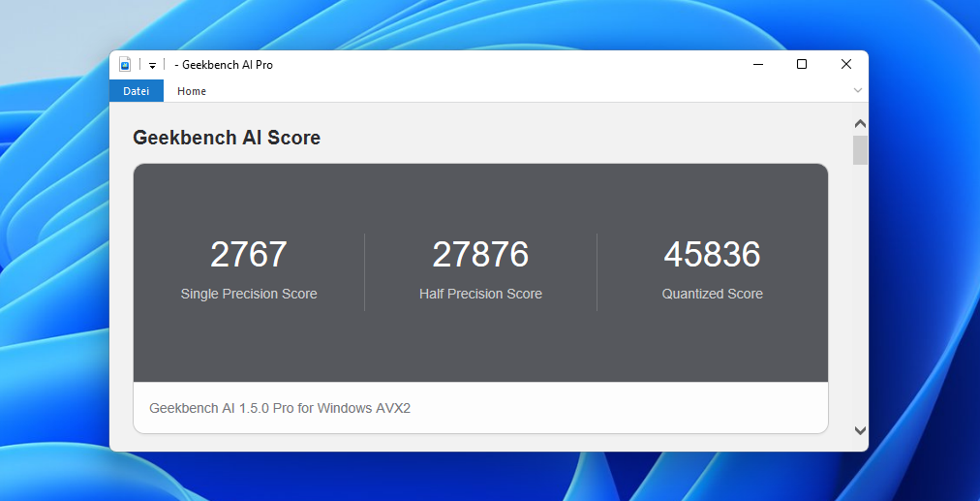
Task: Minimize the Geekbench AI Pro window
Action: point(758,64)
